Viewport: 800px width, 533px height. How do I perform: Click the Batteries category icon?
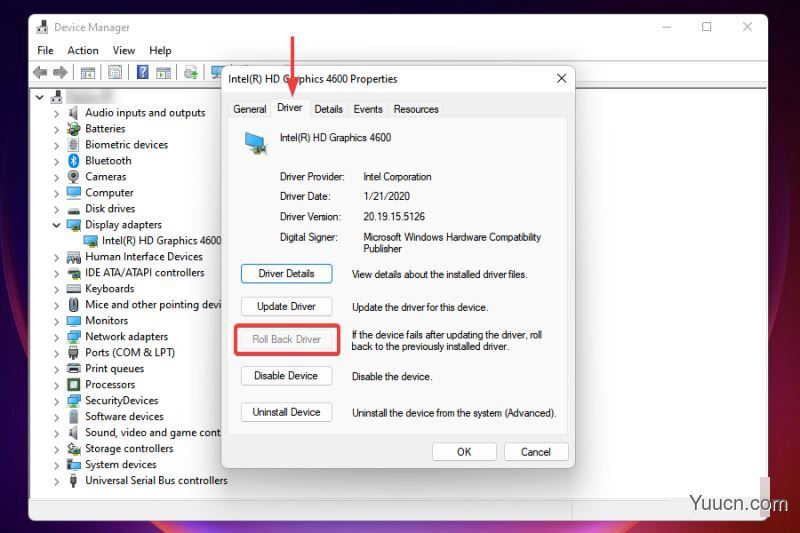[x=73, y=129]
